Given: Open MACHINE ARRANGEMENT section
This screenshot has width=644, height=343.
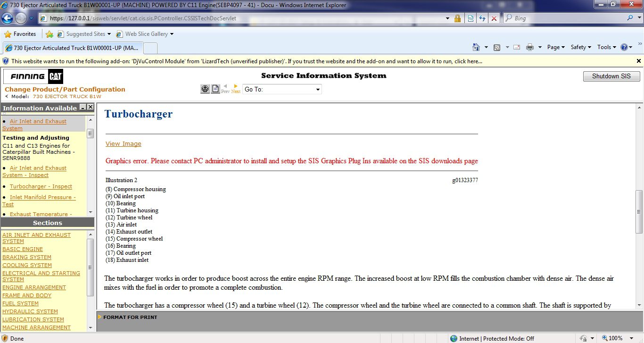Looking at the screenshot, I should [36, 327].
